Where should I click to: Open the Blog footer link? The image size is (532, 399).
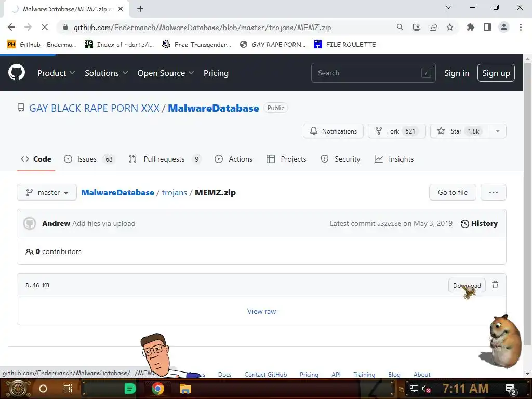coord(394,374)
